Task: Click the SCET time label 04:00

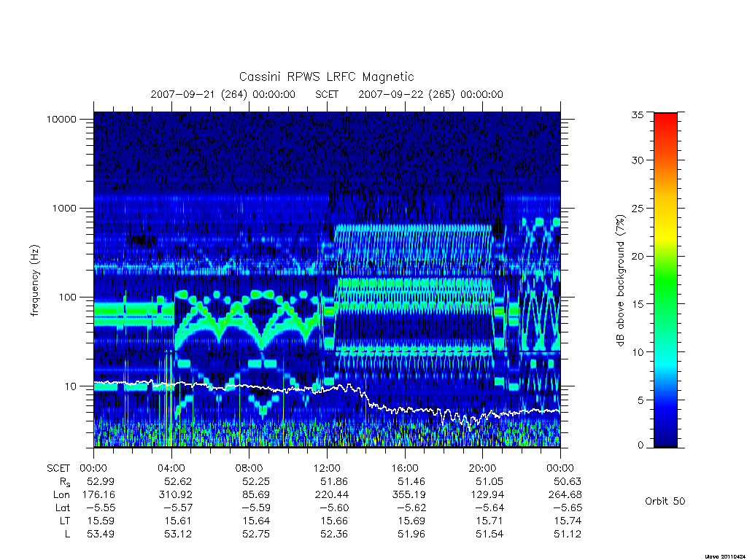Action: coord(171,468)
